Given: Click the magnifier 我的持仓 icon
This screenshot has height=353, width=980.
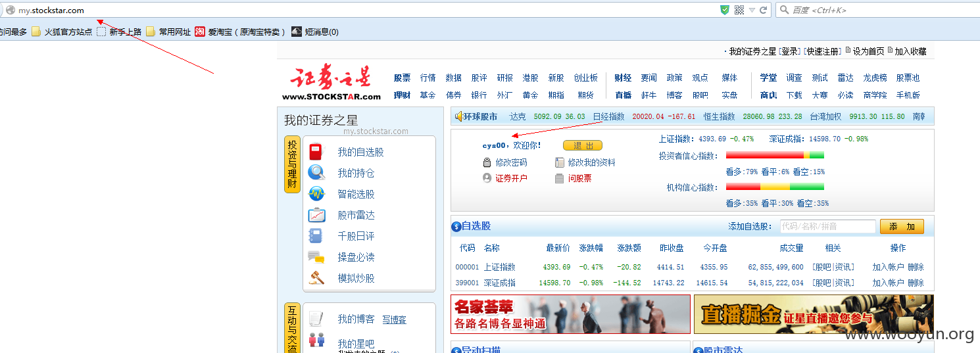Looking at the screenshot, I should 316,173.
